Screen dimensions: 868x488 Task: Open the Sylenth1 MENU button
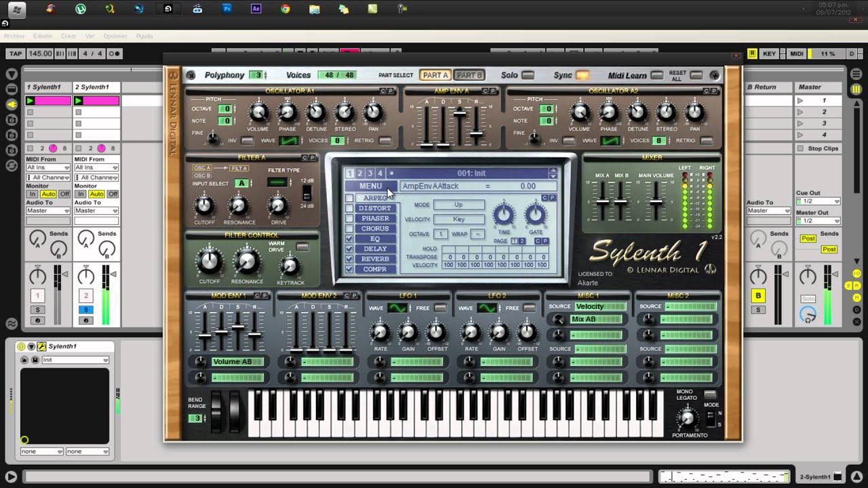click(x=370, y=186)
